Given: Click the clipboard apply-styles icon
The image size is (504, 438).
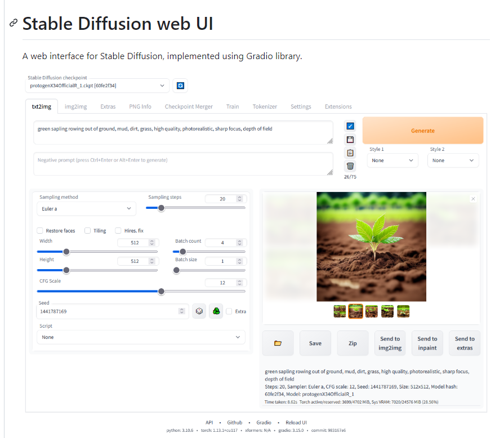Looking at the screenshot, I should 350,153.
